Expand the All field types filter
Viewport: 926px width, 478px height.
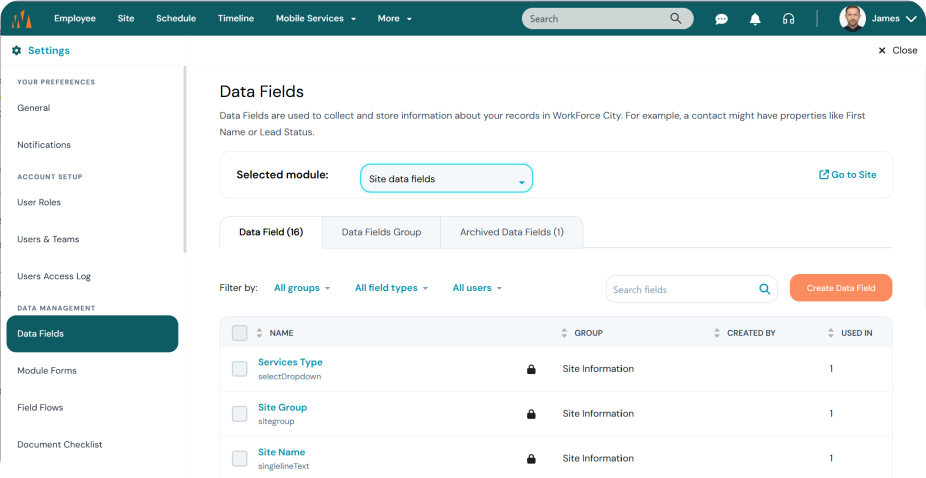click(391, 288)
